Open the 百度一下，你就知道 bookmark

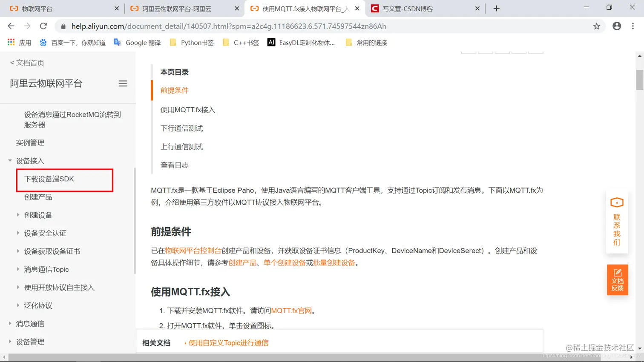72,43
